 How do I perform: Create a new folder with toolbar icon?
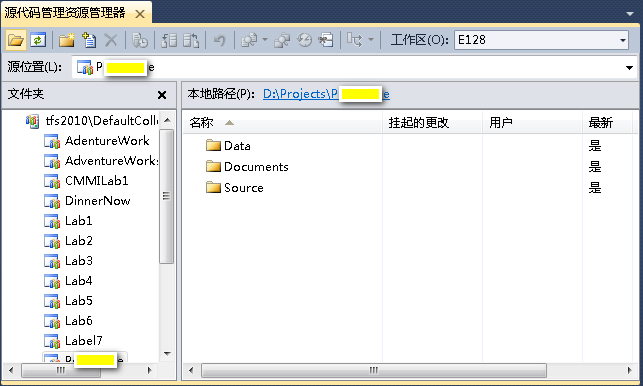coord(66,40)
